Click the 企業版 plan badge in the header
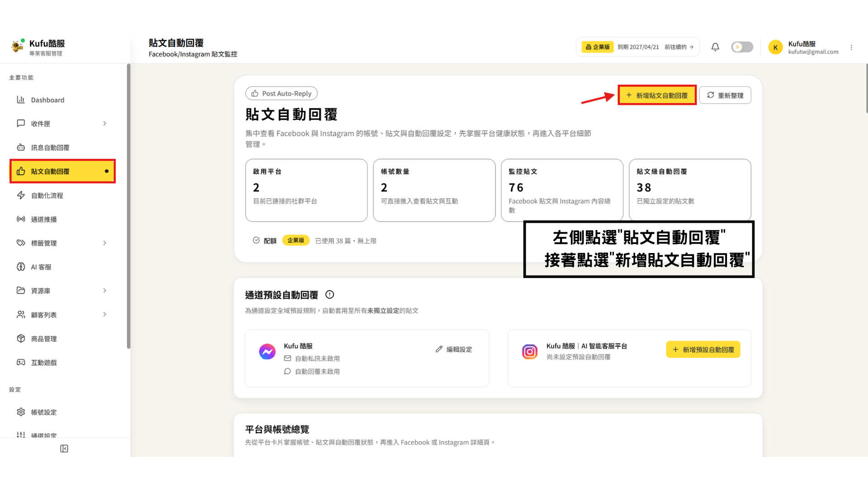The image size is (868, 488). point(598,47)
